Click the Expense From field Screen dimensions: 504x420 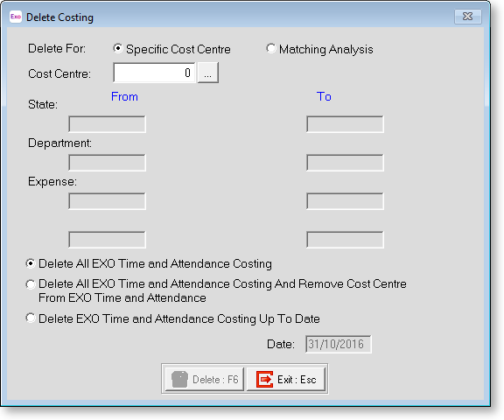point(107,201)
